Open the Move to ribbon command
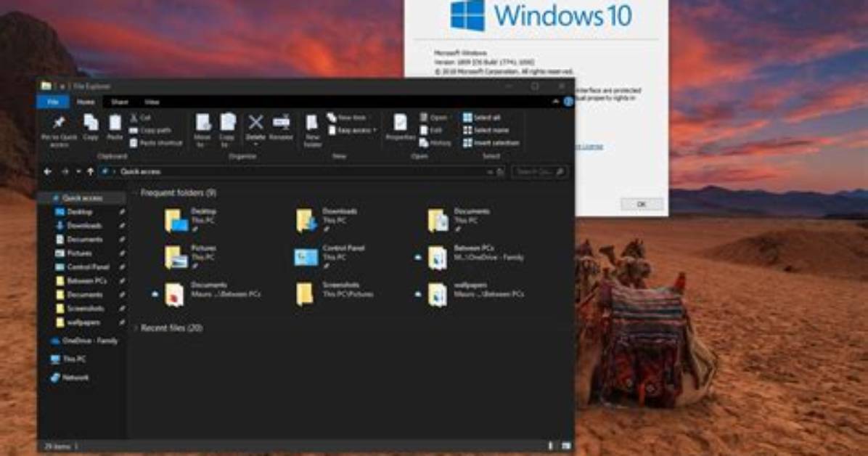The width and height of the screenshot is (868, 456). point(202,131)
